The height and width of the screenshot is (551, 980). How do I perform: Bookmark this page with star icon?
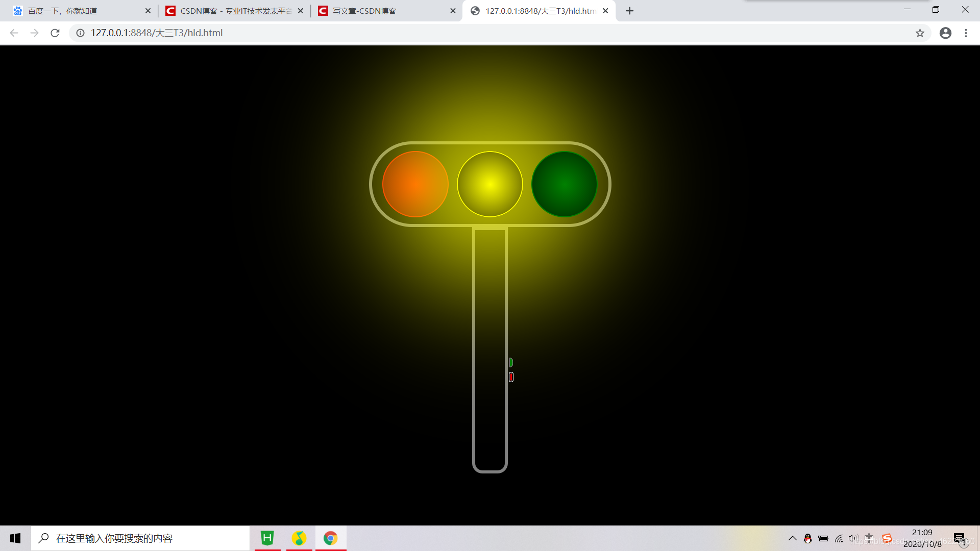(920, 33)
